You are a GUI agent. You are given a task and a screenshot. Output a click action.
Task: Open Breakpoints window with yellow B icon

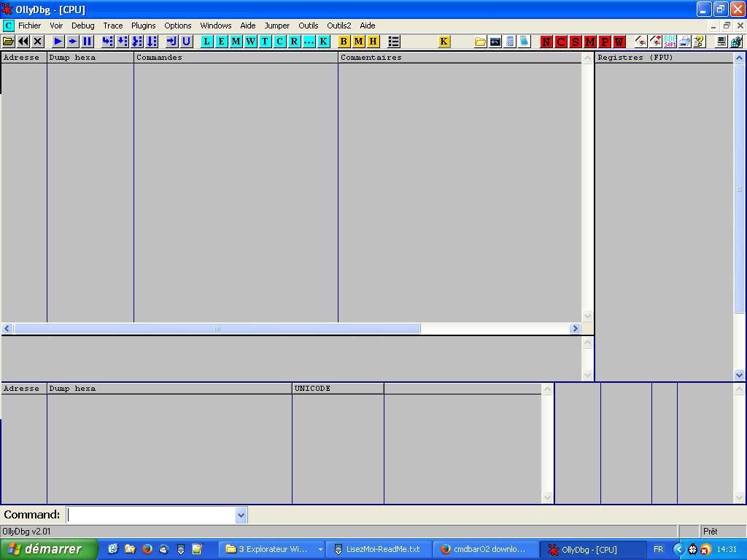click(344, 42)
